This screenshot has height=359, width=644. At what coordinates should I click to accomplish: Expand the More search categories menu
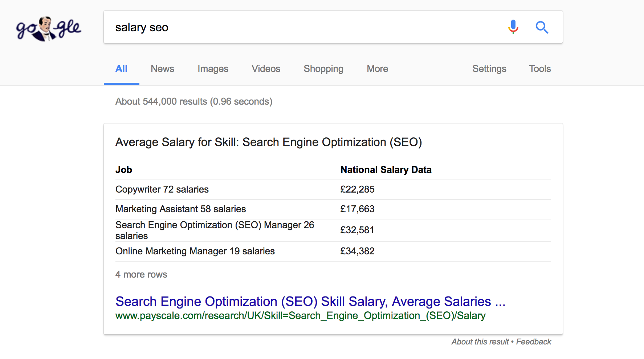(377, 69)
